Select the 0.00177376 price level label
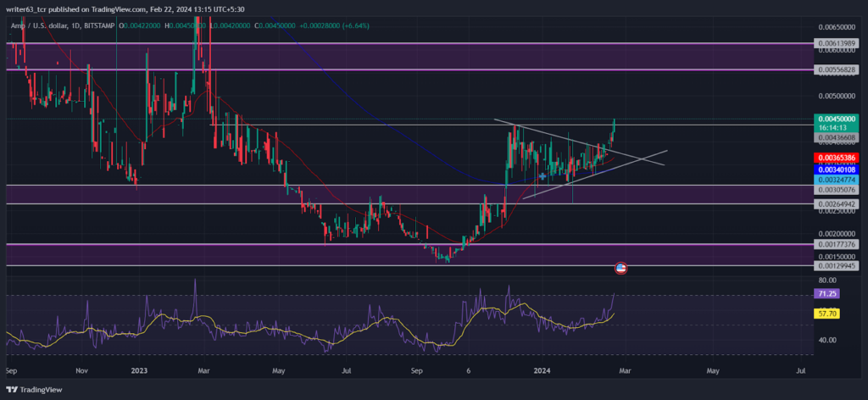This screenshot has width=868, height=400. click(x=835, y=244)
